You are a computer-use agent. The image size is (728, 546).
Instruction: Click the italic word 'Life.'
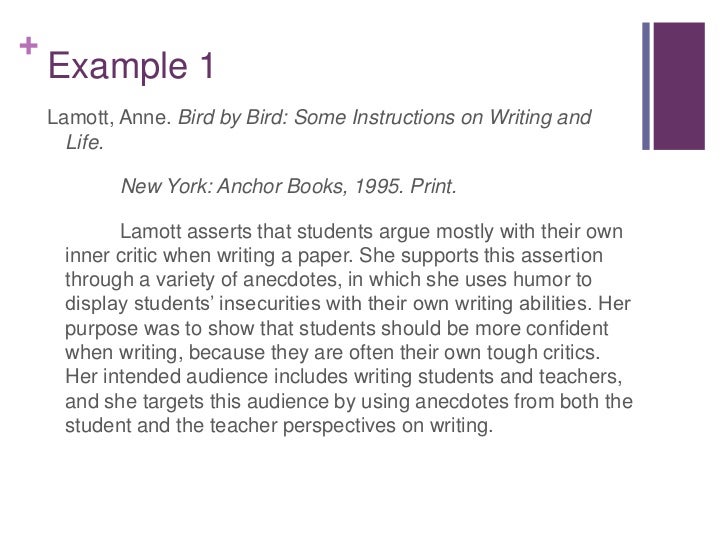(84, 142)
